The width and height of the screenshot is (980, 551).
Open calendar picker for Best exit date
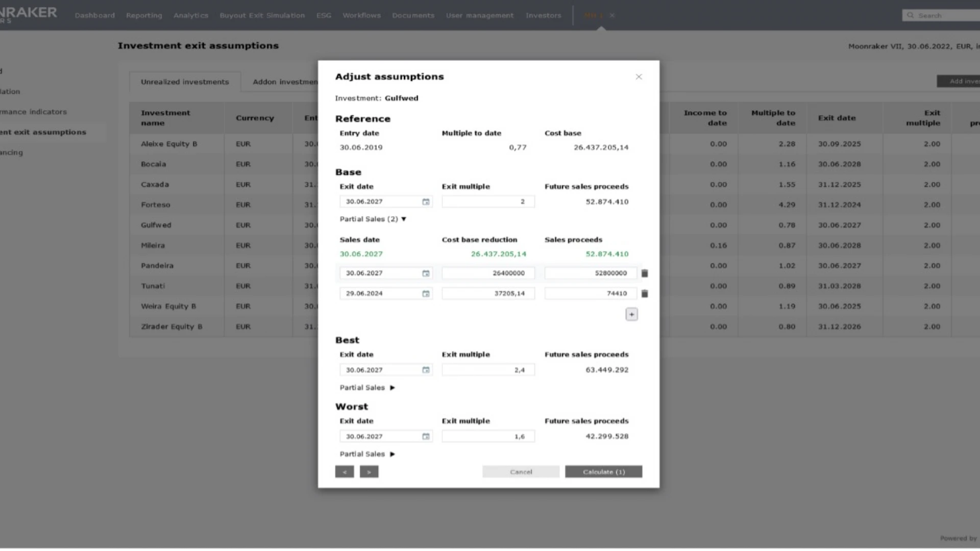[x=426, y=370]
